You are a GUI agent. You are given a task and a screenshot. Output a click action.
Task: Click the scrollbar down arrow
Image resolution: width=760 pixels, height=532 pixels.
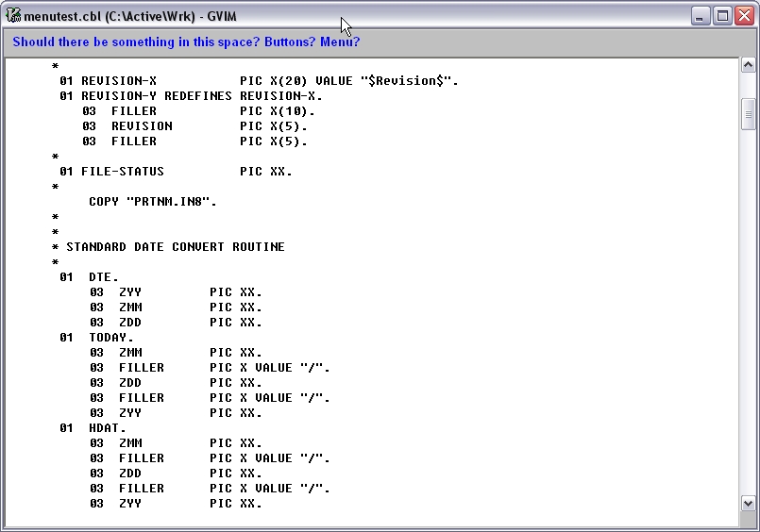click(x=749, y=503)
